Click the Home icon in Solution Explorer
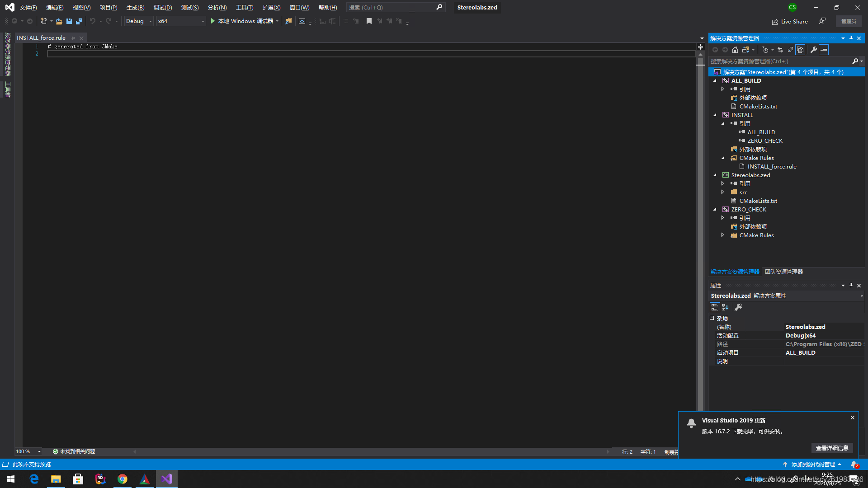This screenshot has height=488, width=868. (735, 50)
